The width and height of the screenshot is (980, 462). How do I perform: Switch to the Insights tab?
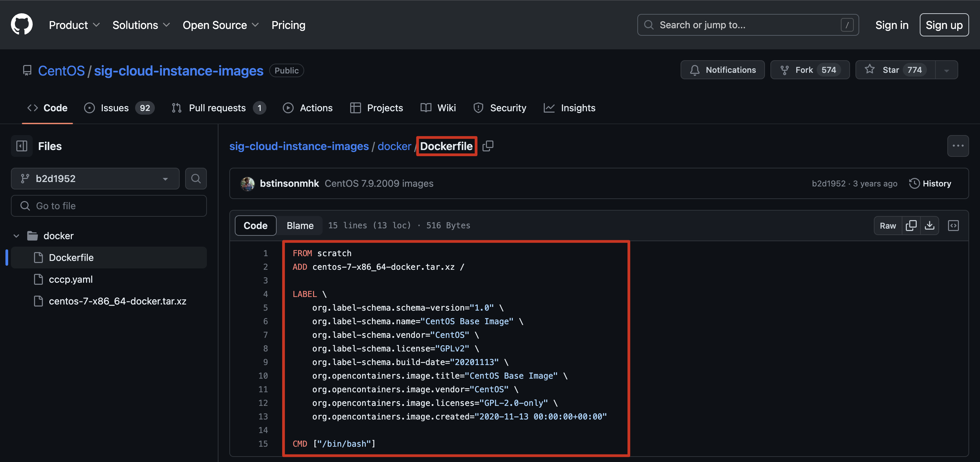pyautogui.click(x=569, y=108)
